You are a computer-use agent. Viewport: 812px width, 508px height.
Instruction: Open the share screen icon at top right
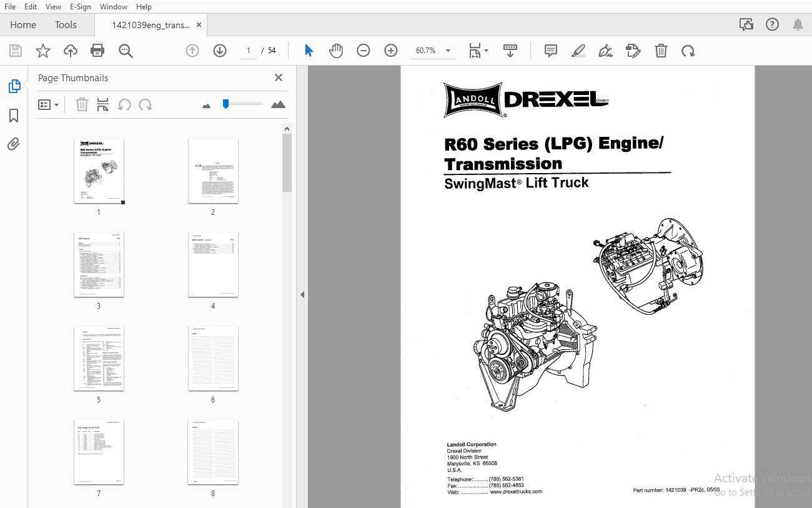click(x=746, y=25)
